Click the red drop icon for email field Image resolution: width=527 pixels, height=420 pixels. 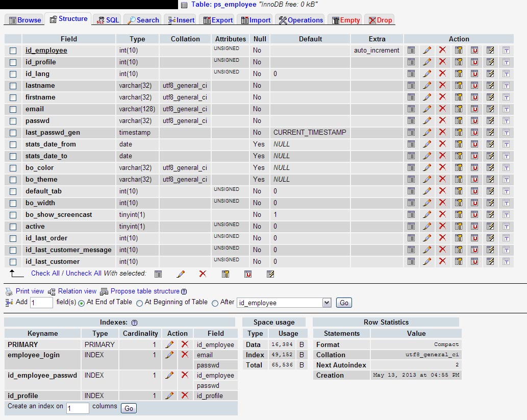click(442, 109)
